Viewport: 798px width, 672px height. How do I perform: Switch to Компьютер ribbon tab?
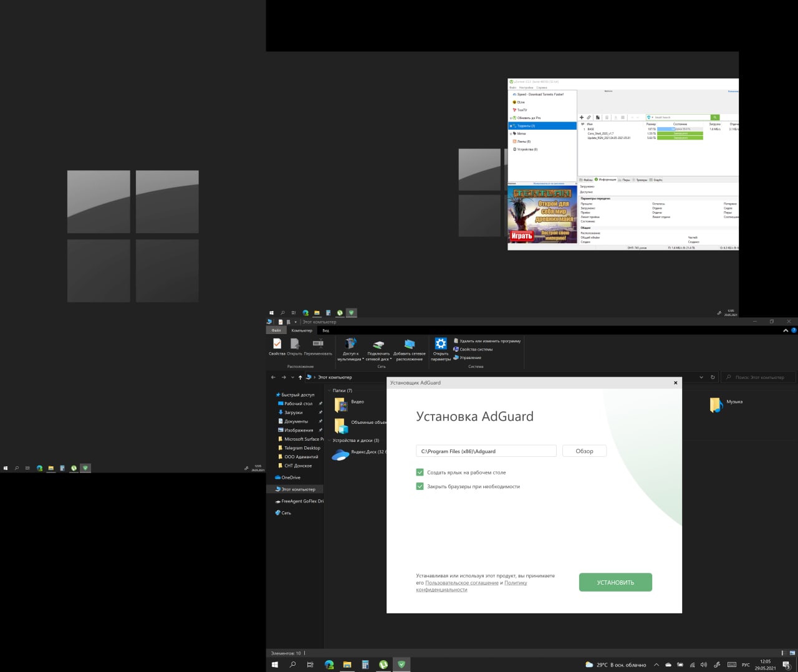302,330
